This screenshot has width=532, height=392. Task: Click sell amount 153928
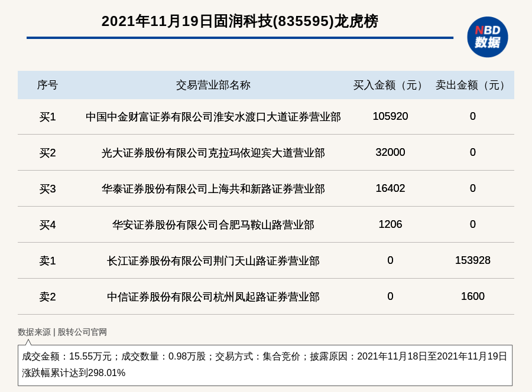(473, 260)
